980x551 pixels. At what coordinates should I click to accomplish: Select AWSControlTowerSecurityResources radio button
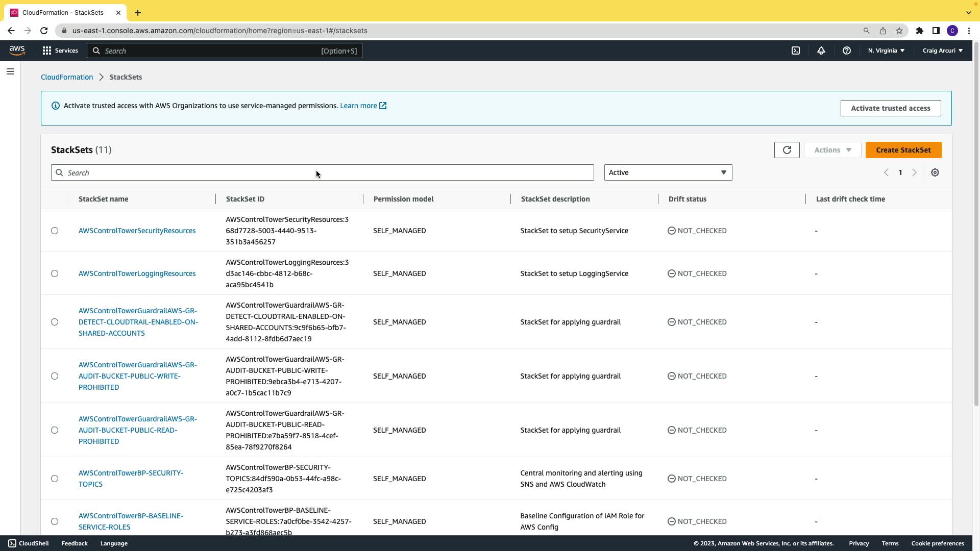(x=55, y=231)
